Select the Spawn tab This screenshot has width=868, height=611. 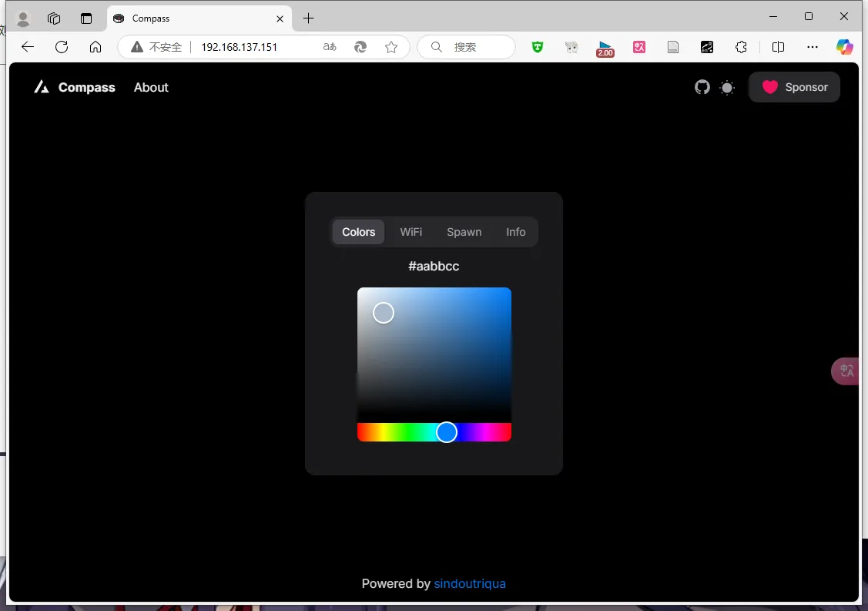(x=464, y=232)
